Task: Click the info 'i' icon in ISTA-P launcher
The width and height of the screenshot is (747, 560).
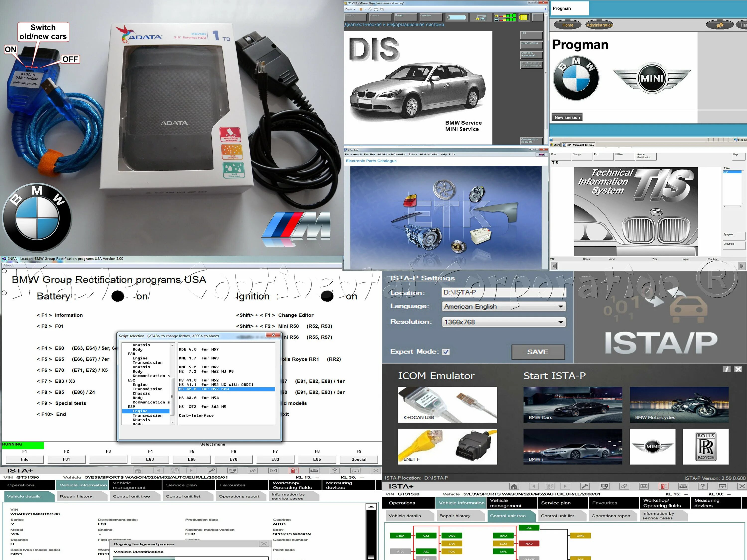Action: (x=726, y=369)
